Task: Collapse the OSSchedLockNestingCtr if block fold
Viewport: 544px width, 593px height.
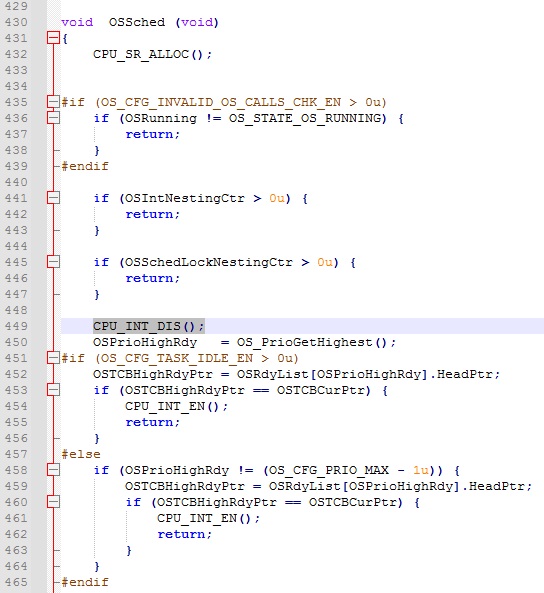Action: (53, 262)
